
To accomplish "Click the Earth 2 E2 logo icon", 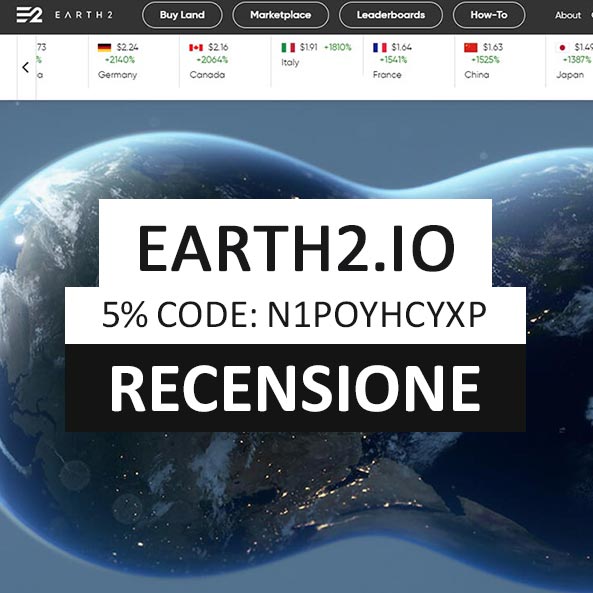I will click(29, 15).
